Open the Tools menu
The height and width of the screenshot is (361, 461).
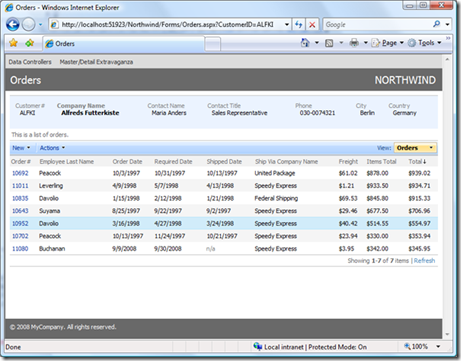[425, 43]
